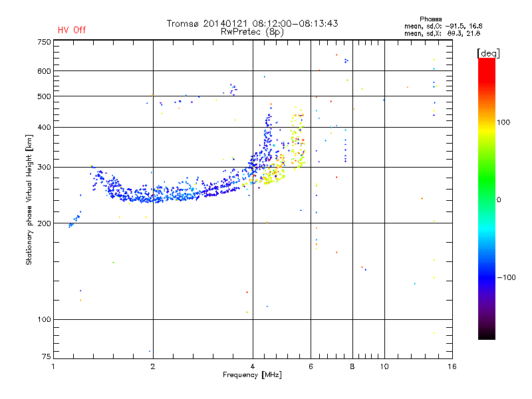This screenshot has height=399, width=532.
Task: Click the y-axis tick label '400'
Action: 44,128
